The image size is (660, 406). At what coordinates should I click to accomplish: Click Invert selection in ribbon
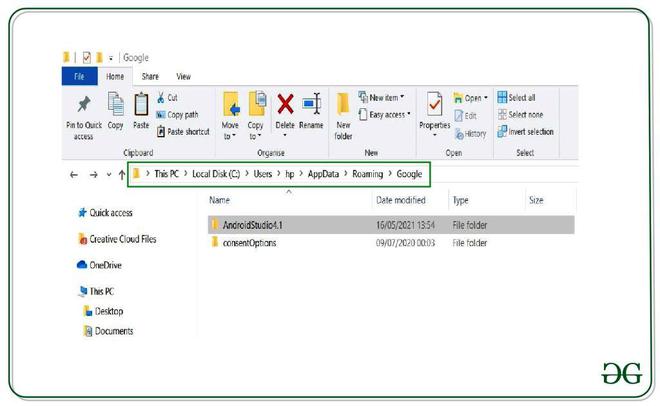point(525,132)
